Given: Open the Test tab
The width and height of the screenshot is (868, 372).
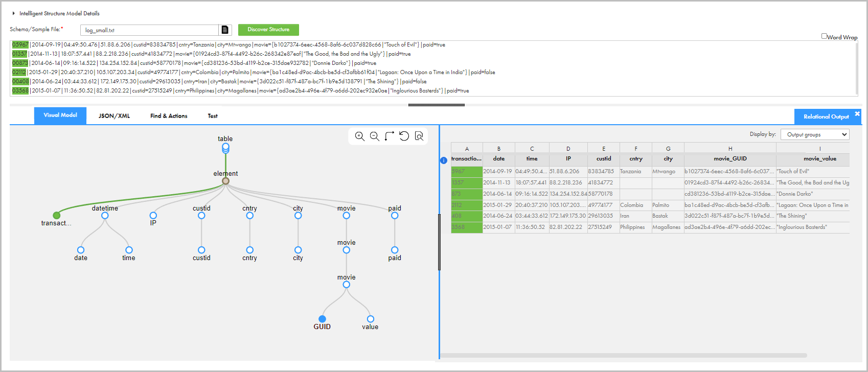Looking at the screenshot, I should (x=213, y=116).
